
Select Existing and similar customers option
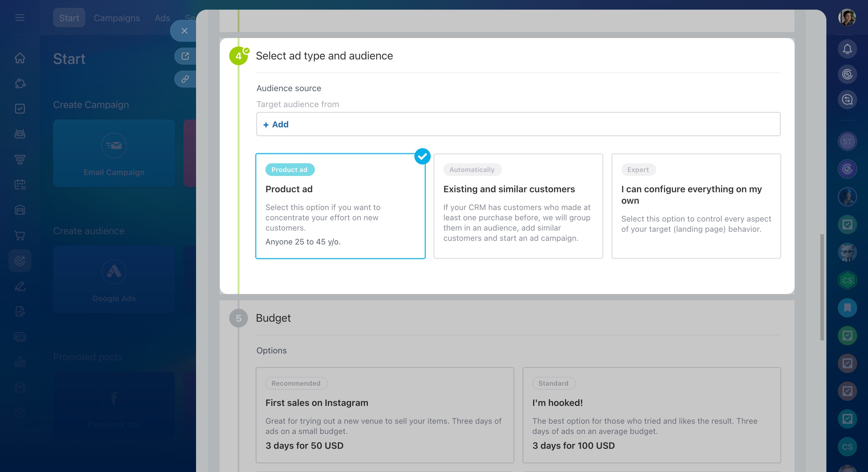tap(518, 206)
